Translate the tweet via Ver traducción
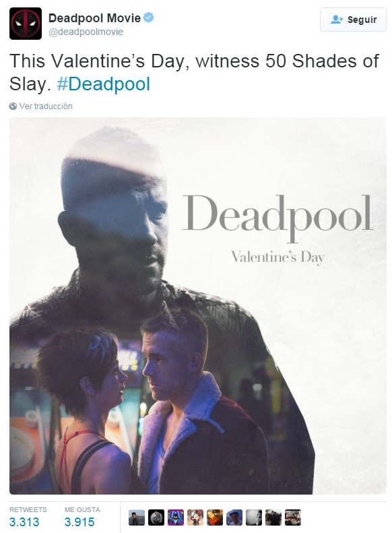Screen dimensions: 392x533 pos(46,106)
